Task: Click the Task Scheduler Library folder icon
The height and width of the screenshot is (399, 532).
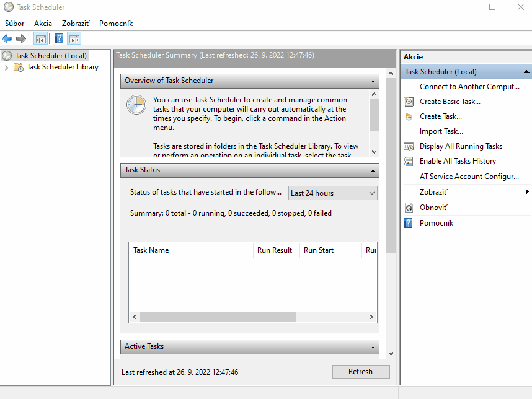Action: [19, 67]
